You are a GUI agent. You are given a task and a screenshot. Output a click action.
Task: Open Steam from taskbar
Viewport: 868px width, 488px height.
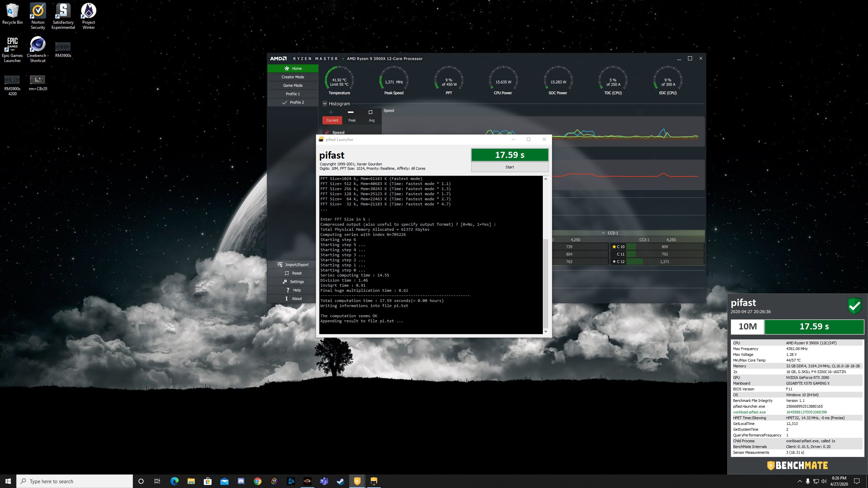[340, 481]
